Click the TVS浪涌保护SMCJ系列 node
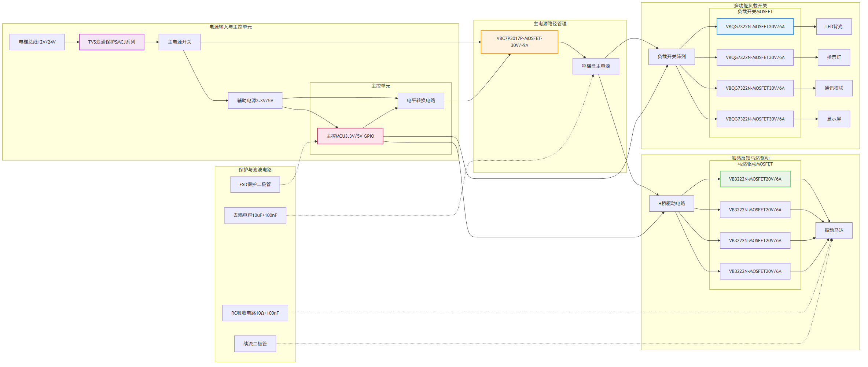 pos(111,42)
